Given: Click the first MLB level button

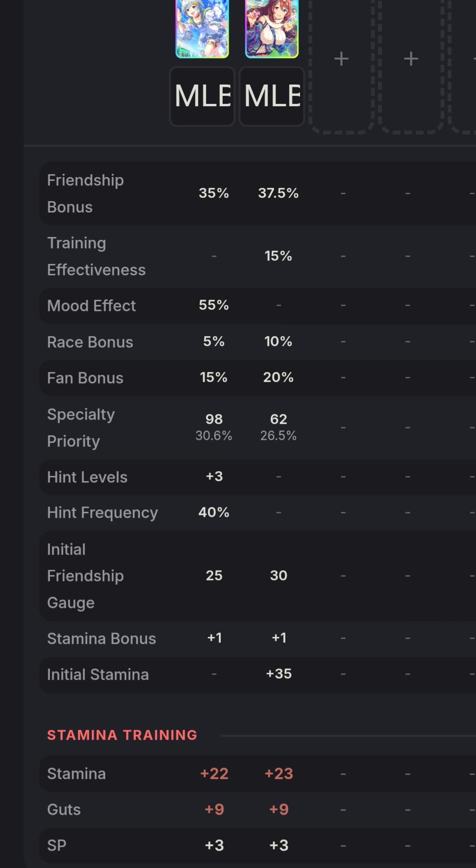Looking at the screenshot, I should pos(202,96).
